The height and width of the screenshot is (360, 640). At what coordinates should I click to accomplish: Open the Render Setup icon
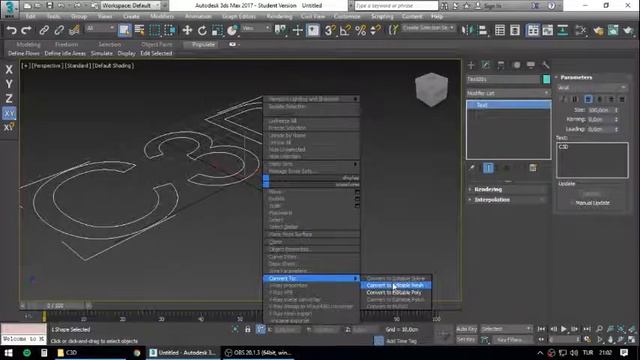coord(598,30)
